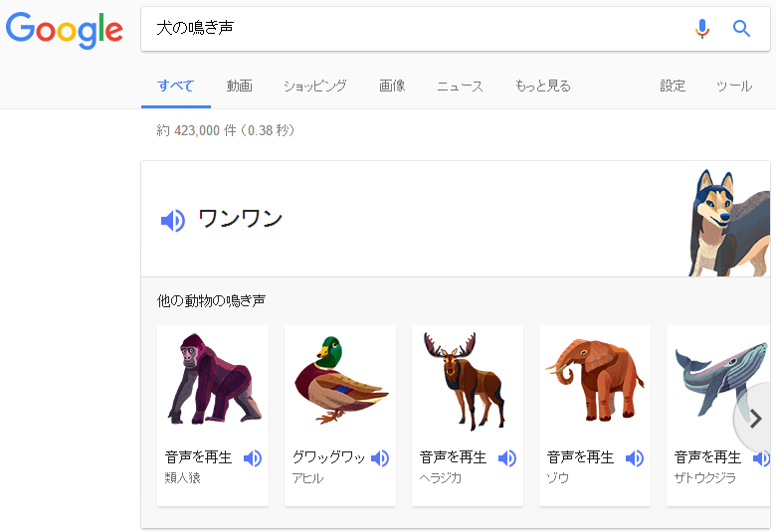776x532 pixels.
Task: Play the humpback whale sound speaker
Action: [x=761, y=458]
